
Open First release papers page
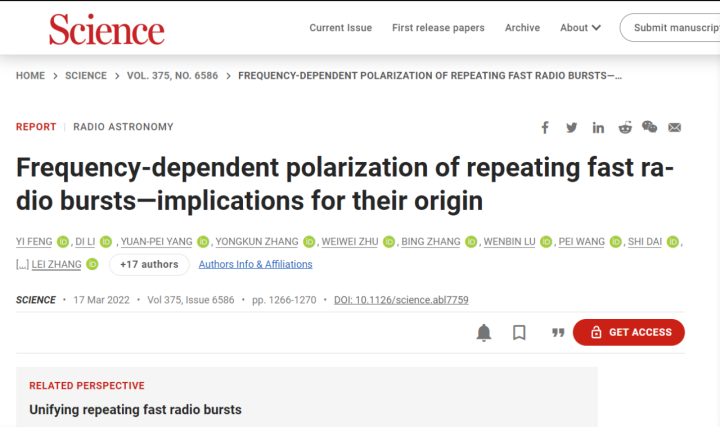[438, 28]
